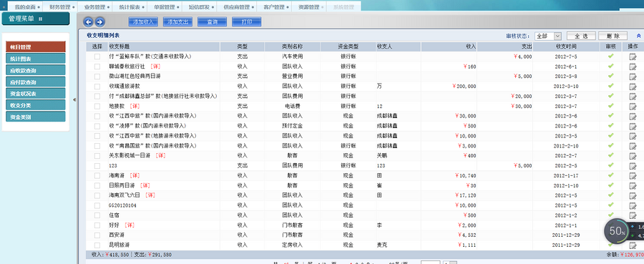Screen dimensions: 644x264
Task: Click the 打印 button
Action: pyautogui.click(x=247, y=21)
